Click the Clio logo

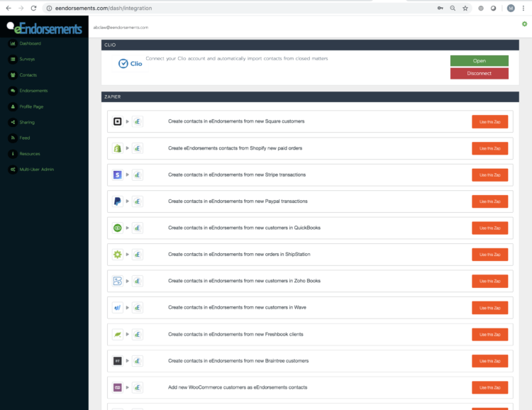coord(131,63)
